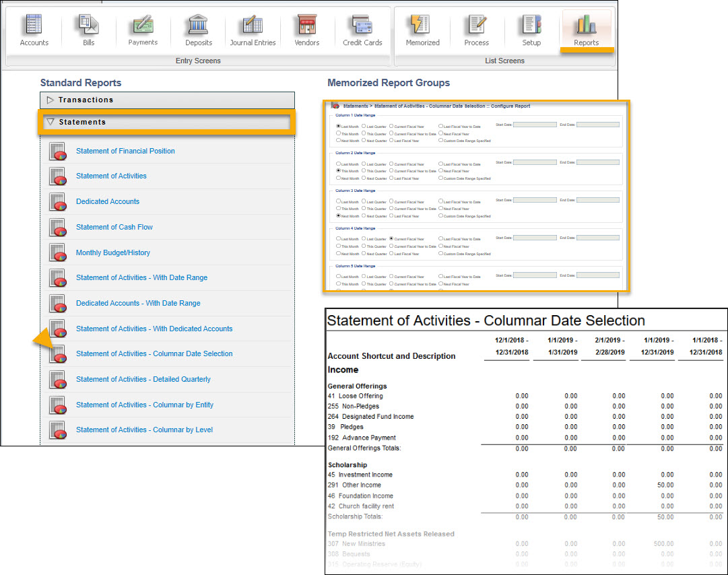Switch to the Reports tab

pyautogui.click(x=586, y=30)
